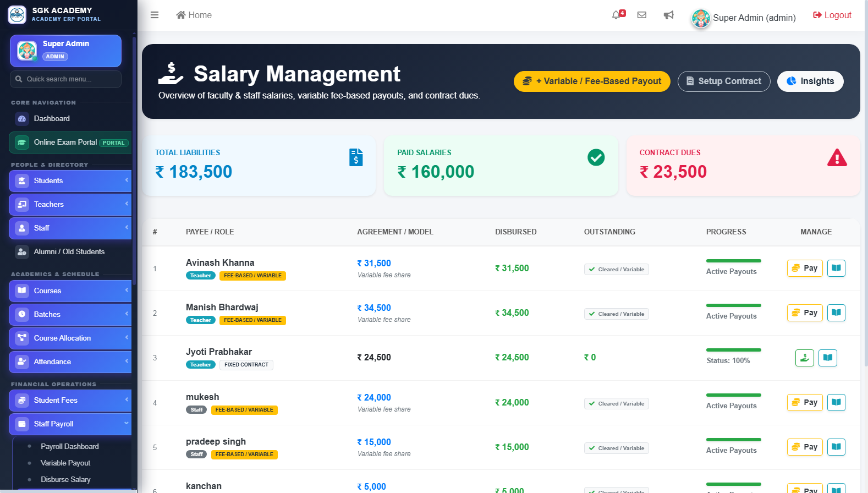
Task: Click Pay button for mukesh
Action: (x=805, y=402)
